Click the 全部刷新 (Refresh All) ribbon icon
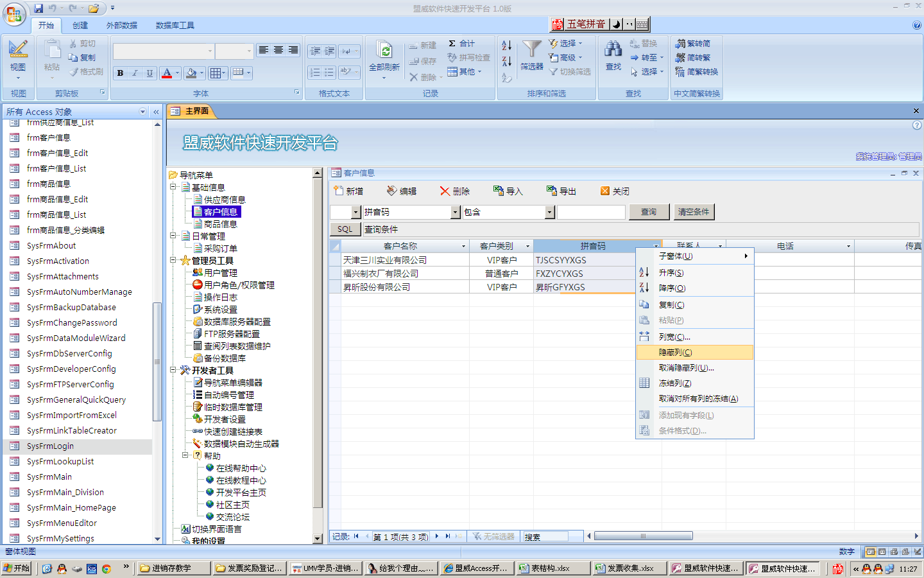The height and width of the screenshot is (578, 924). coord(384,51)
